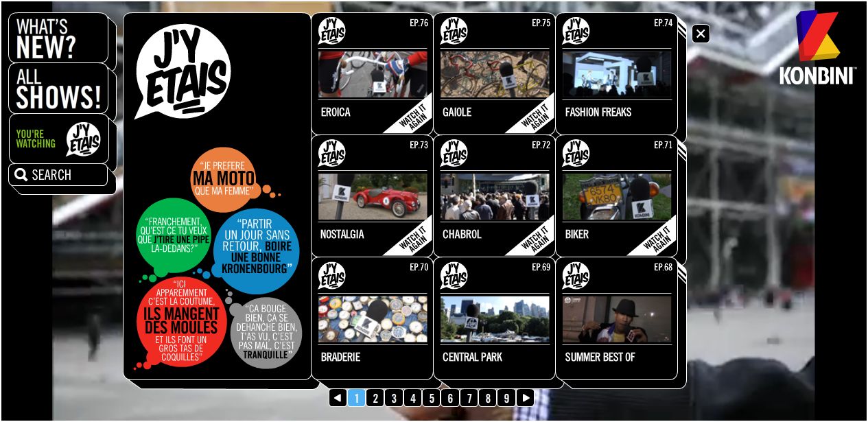Screen dimensions: 868x422
Task: Click the Search field
Action: click(x=58, y=175)
